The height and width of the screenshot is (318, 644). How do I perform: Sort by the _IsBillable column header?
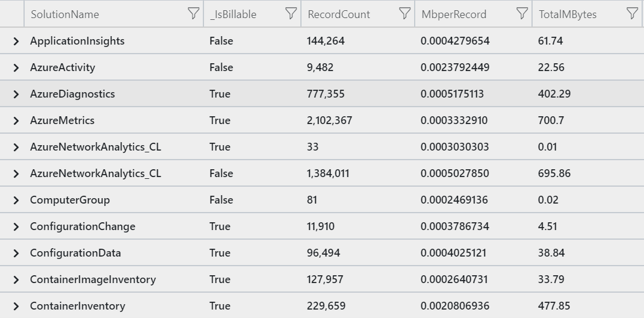pos(233,14)
